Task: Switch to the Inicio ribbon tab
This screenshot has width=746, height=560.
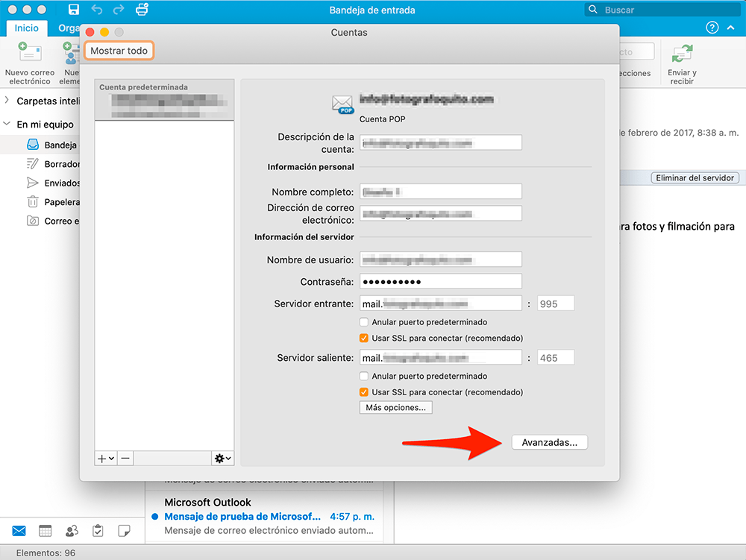Action: pyautogui.click(x=27, y=28)
